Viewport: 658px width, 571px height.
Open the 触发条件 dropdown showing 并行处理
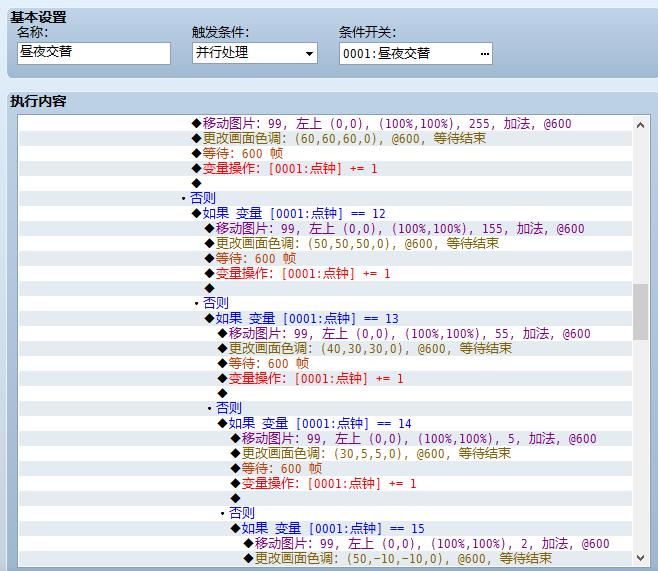255,53
